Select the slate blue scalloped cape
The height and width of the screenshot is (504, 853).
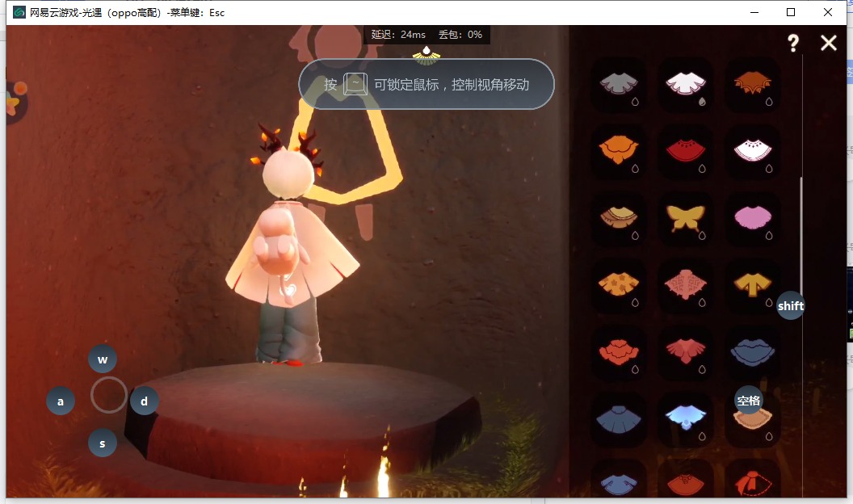[x=752, y=352]
